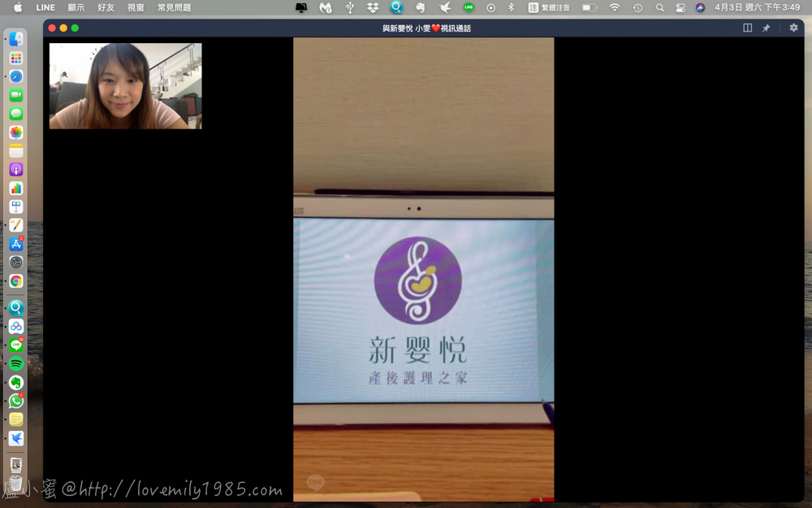Open Keynote from the Dock

click(x=16, y=206)
